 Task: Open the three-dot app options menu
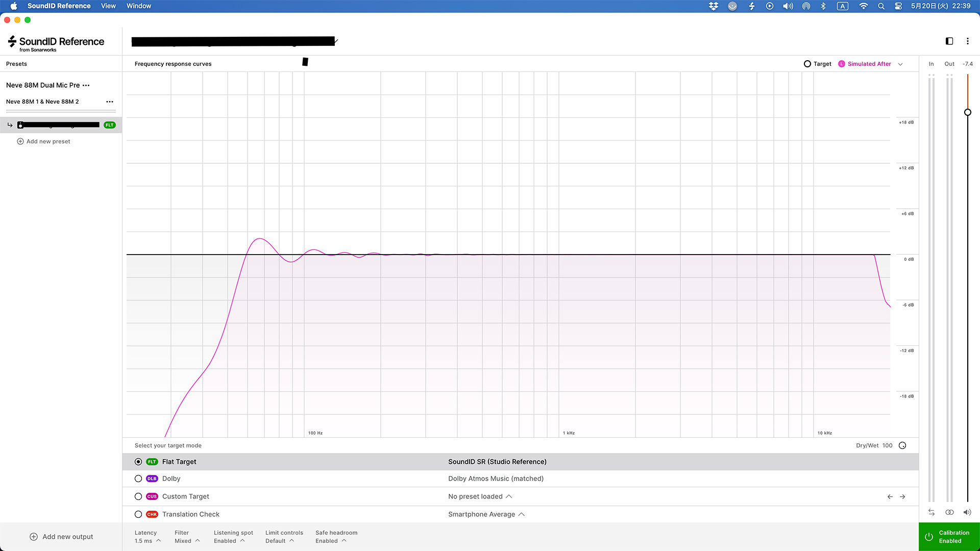tap(968, 41)
